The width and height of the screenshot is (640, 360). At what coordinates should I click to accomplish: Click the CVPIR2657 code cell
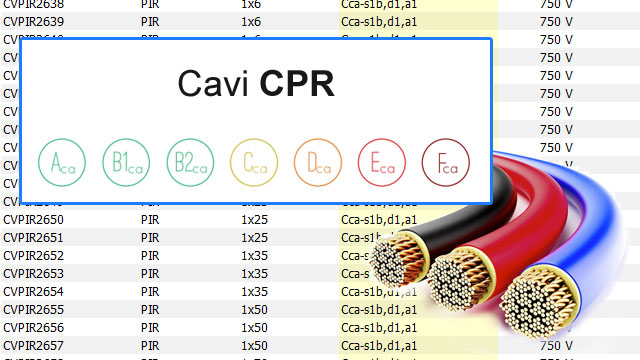[33, 346]
